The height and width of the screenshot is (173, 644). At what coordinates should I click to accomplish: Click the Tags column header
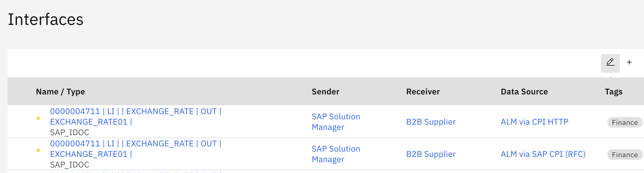point(613,92)
